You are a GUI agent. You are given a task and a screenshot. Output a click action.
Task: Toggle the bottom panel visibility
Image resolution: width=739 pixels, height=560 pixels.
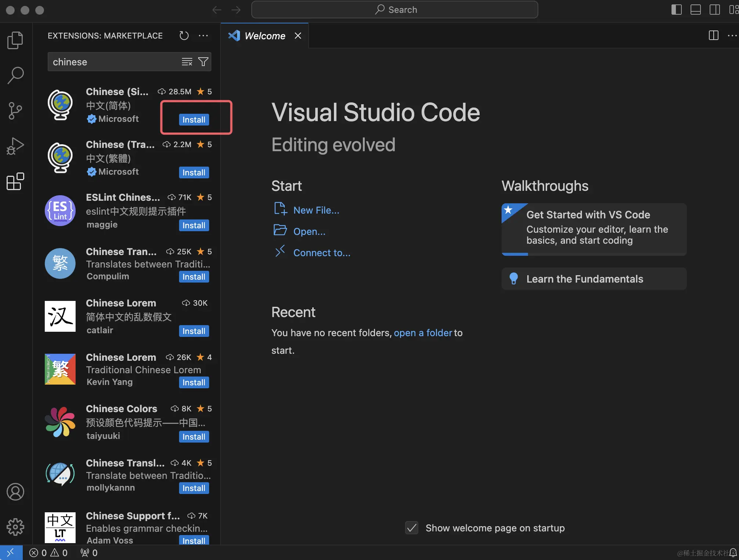pyautogui.click(x=695, y=10)
